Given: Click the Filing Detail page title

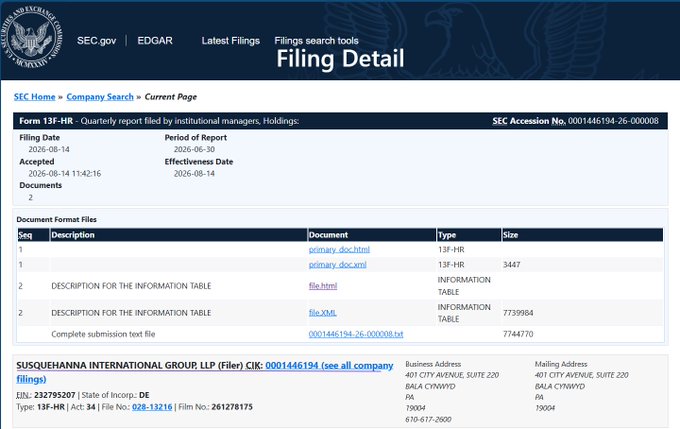Looking at the screenshot, I should (340, 59).
